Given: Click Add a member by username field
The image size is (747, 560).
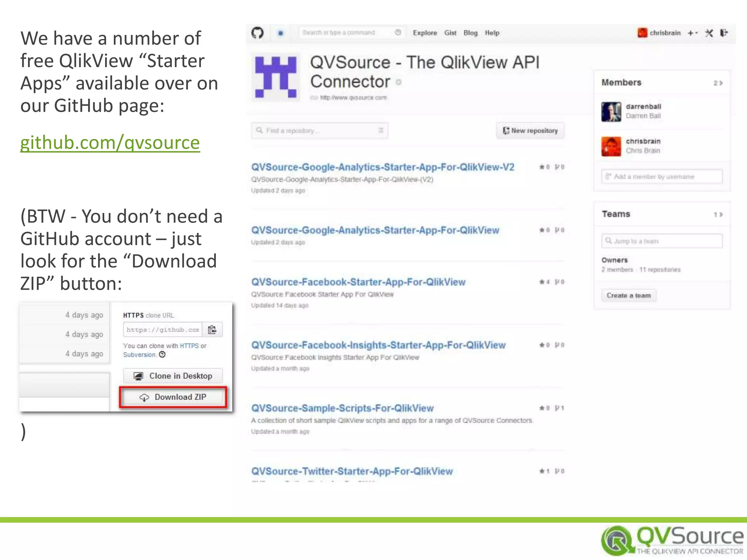Looking at the screenshot, I should (x=662, y=176).
